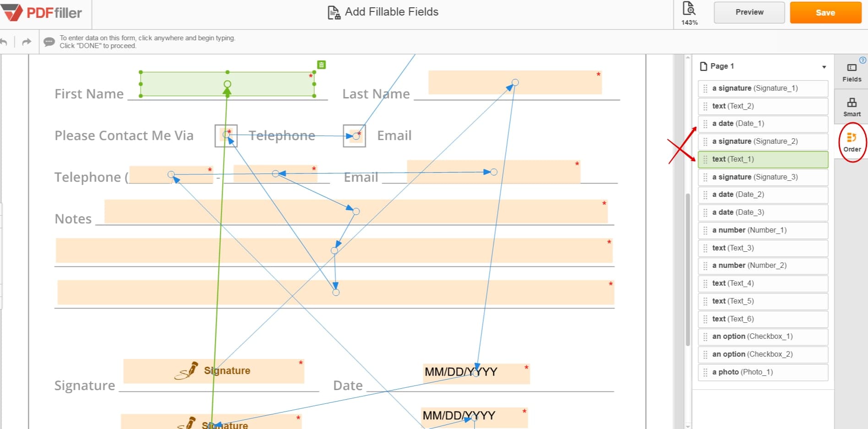Delete the selected field via trash icon
The height and width of the screenshot is (429, 868).
point(322,65)
